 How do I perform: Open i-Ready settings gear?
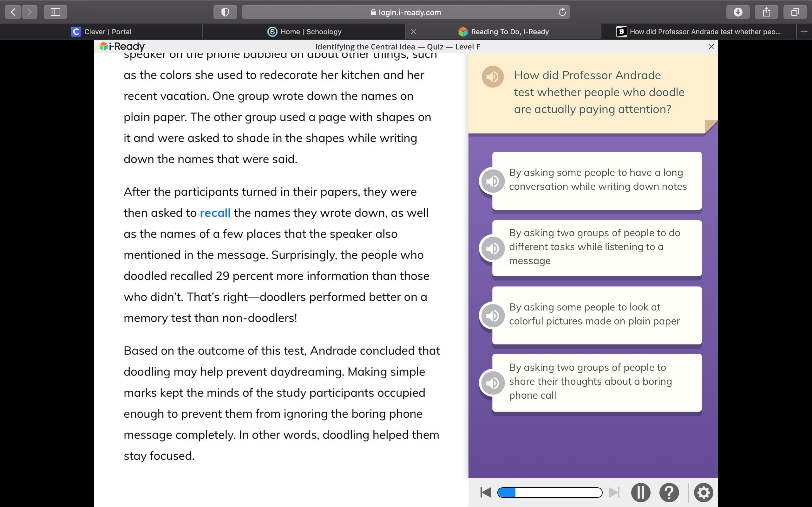[x=703, y=492]
